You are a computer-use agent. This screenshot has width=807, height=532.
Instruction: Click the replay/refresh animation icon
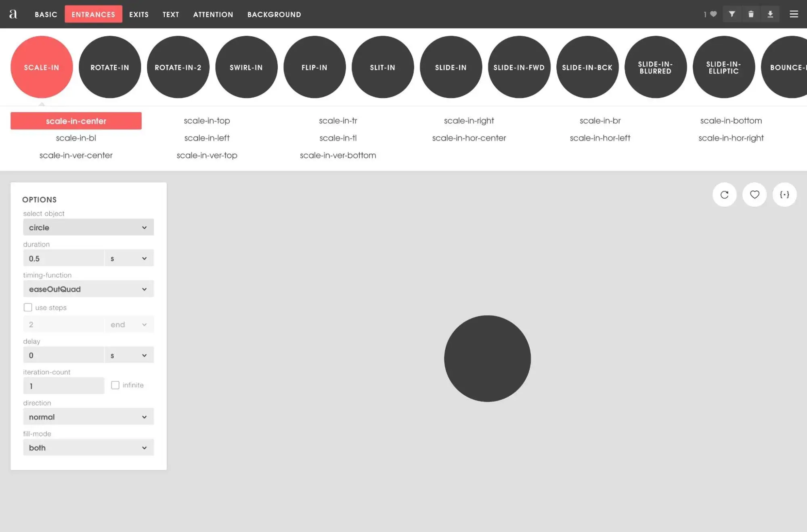(724, 195)
